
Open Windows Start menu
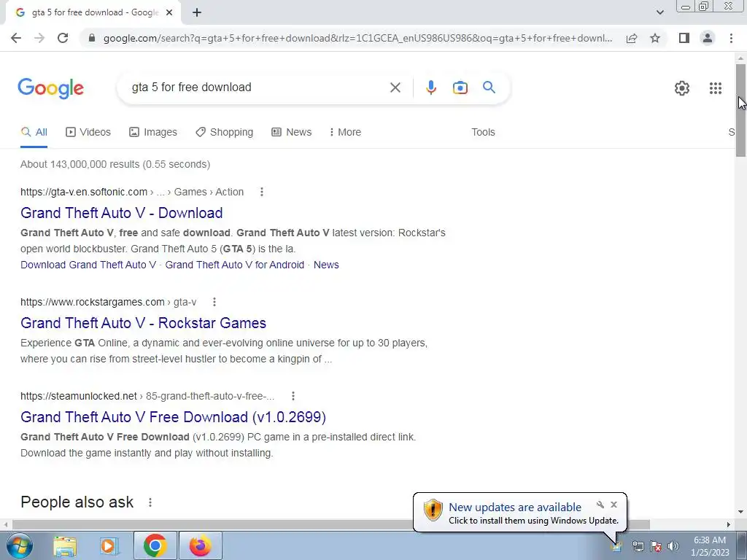pyautogui.click(x=19, y=545)
